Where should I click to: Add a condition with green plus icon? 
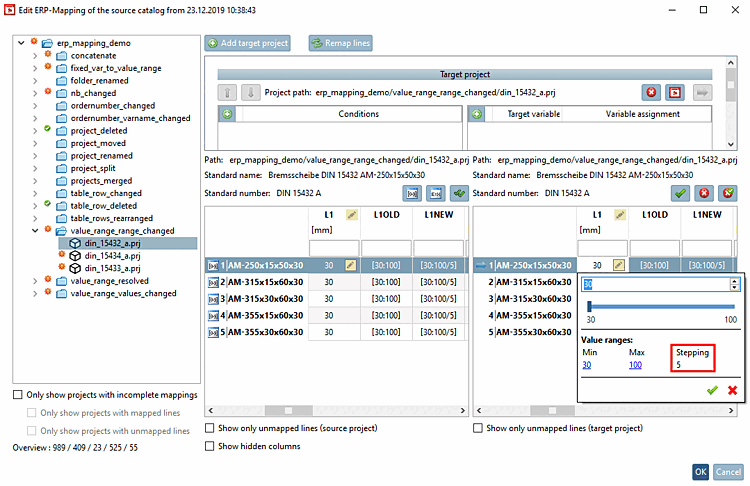click(227, 114)
